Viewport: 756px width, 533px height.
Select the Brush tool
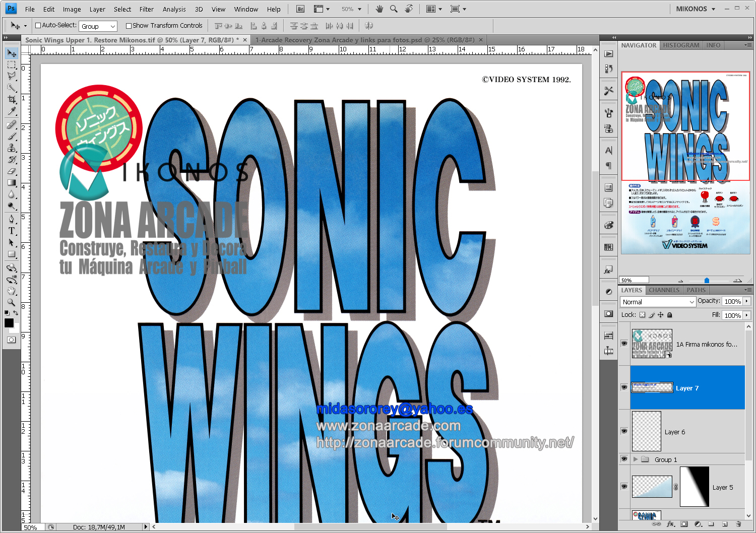click(x=12, y=136)
